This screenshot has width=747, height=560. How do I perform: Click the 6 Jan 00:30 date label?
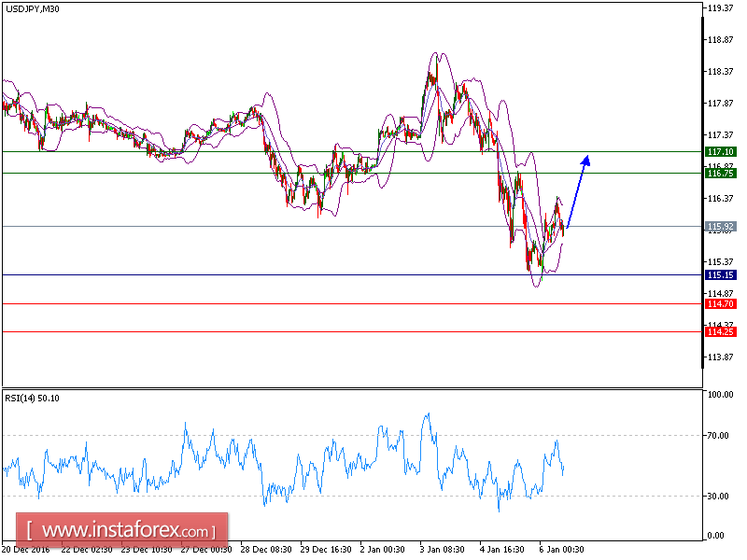click(x=561, y=551)
